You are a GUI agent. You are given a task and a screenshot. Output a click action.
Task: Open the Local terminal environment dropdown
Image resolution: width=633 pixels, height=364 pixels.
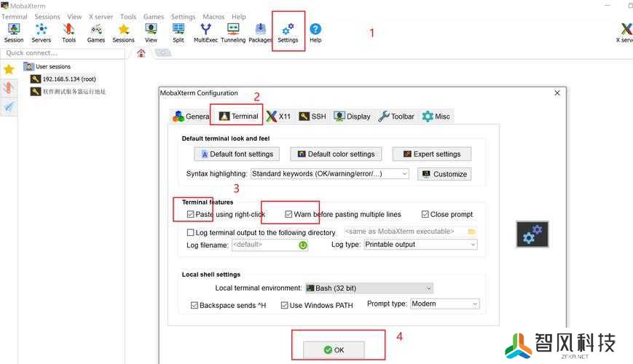click(x=369, y=288)
